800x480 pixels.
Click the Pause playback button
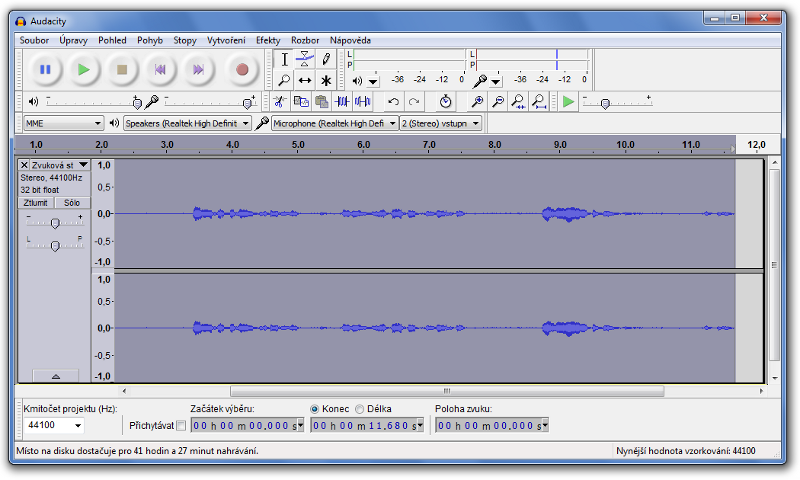coord(45,70)
